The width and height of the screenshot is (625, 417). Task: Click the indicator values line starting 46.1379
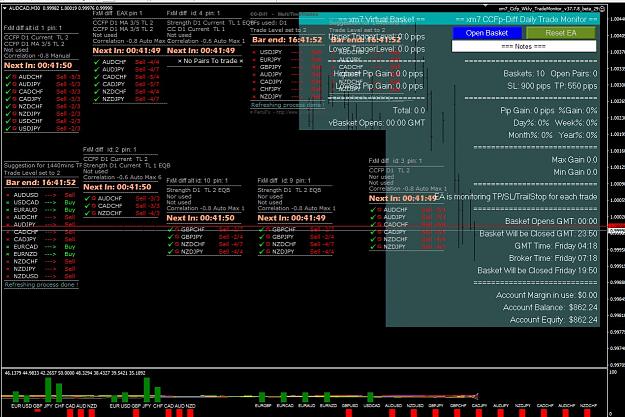[x=75, y=373]
